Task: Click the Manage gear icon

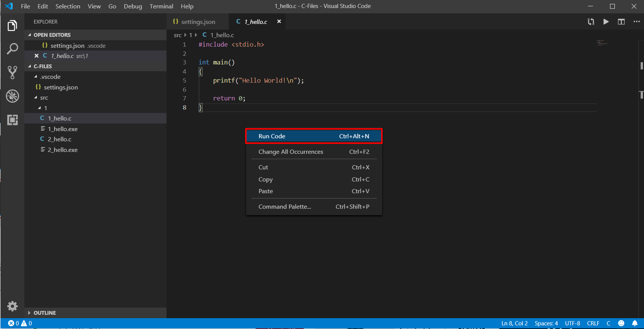Action: click(x=12, y=306)
